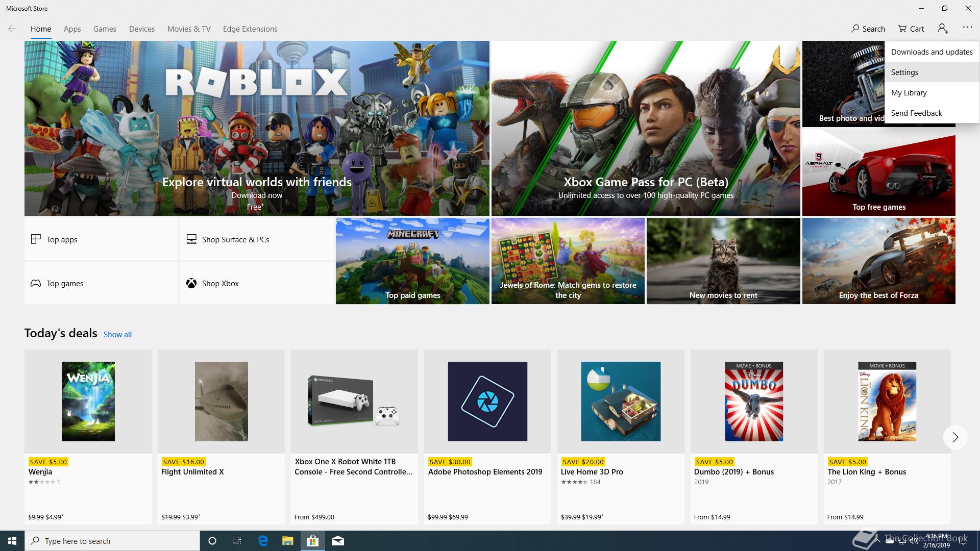Switch to the Apps tab
This screenshot has height=551, width=980.
tap(72, 29)
